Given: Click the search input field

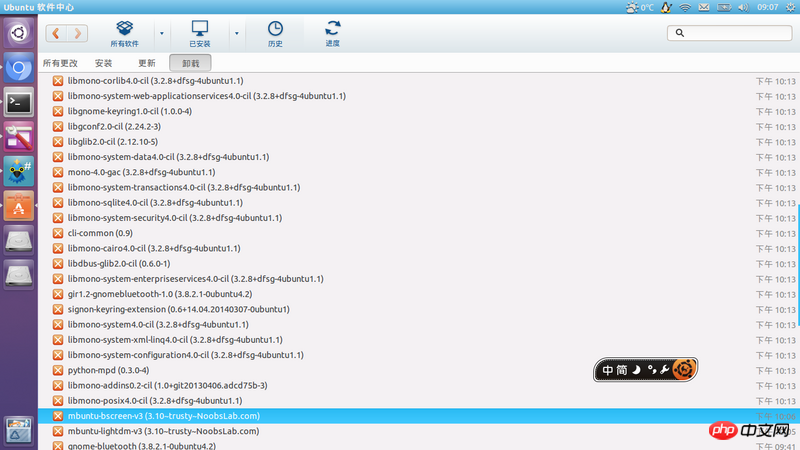Looking at the screenshot, I should pyautogui.click(x=730, y=33).
